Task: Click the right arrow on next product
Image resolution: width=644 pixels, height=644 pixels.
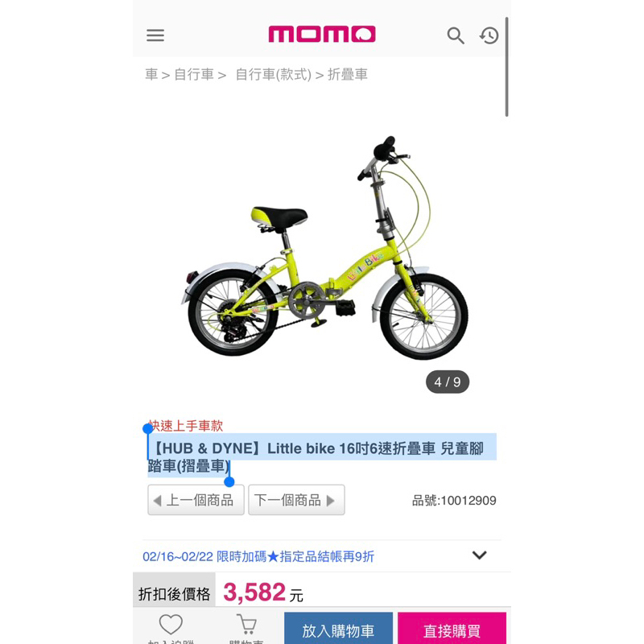Action: coord(331,501)
